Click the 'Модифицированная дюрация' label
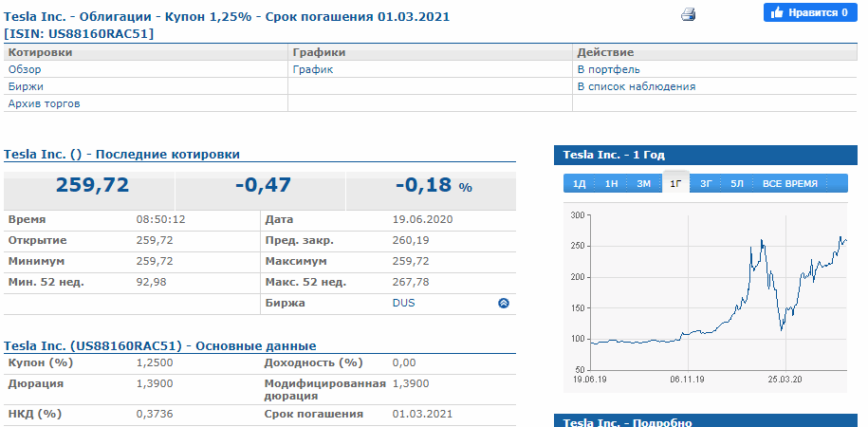Screen dimensions: 868x427 [x=325, y=390]
